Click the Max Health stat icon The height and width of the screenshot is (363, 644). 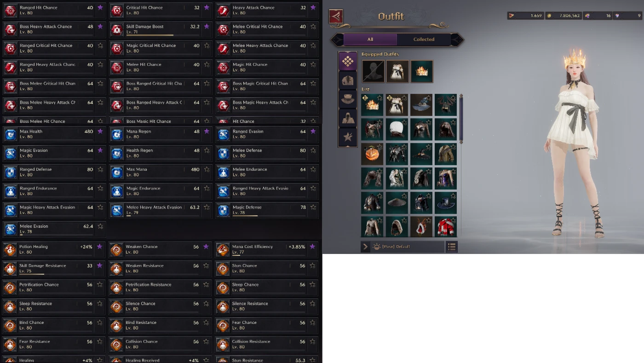(11, 134)
